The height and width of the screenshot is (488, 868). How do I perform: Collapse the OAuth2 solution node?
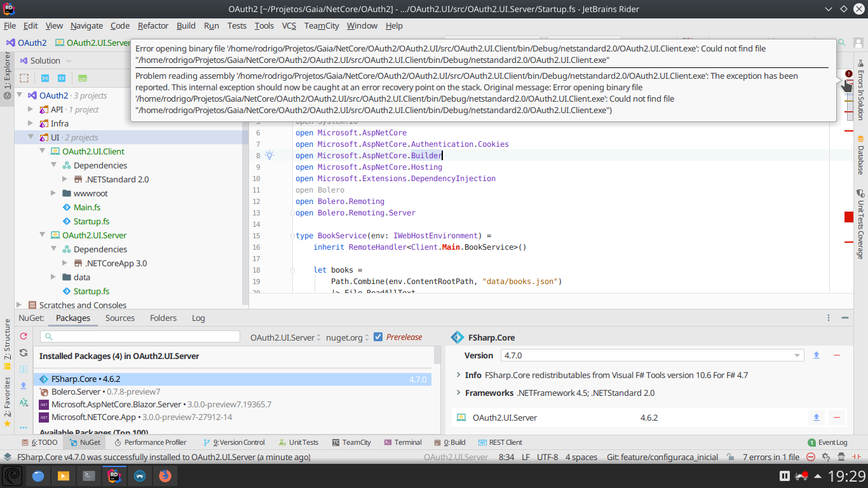tap(19, 95)
